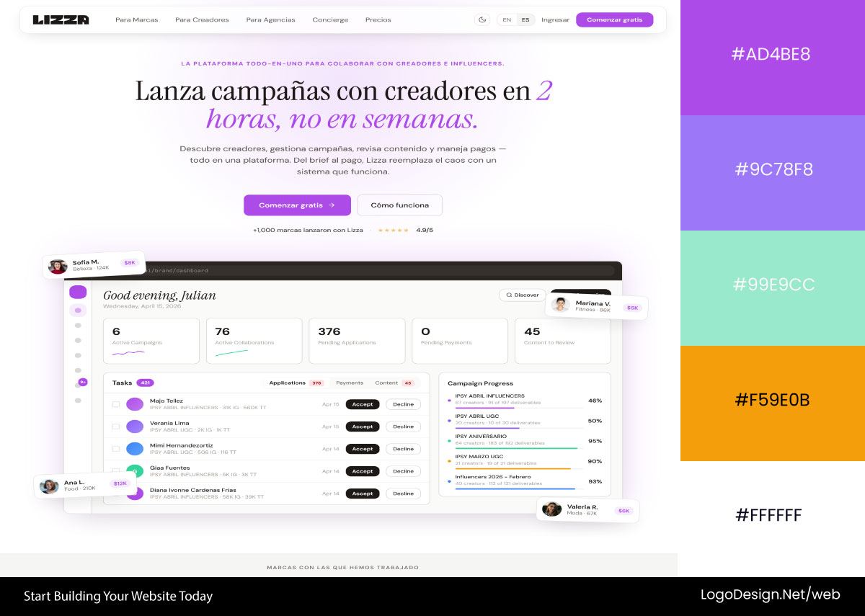The height and width of the screenshot is (616, 865).
Task: Open the sidebar item with the 9+ badge
Action: click(79, 383)
